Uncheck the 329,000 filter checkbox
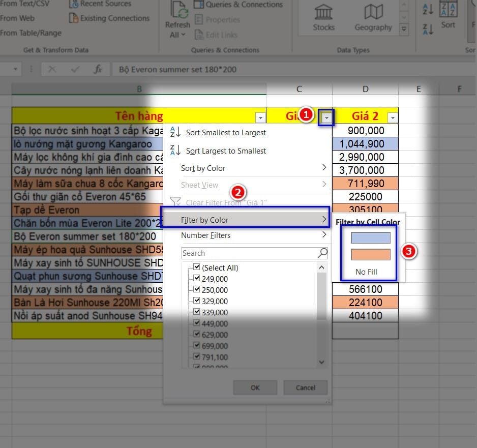477x448 pixels. tap(197, 301)
